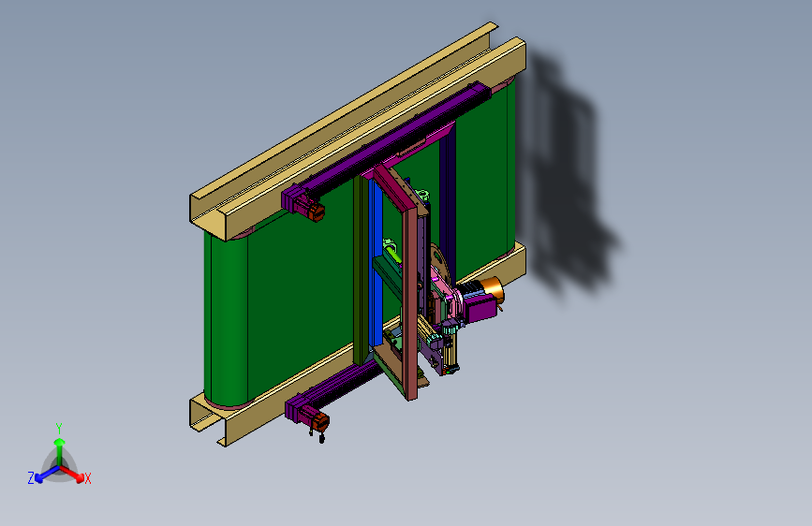Click the green Y axis arrow of the triad
The image size is (812, 526).
pyautogui.click(x=60, y=450)
